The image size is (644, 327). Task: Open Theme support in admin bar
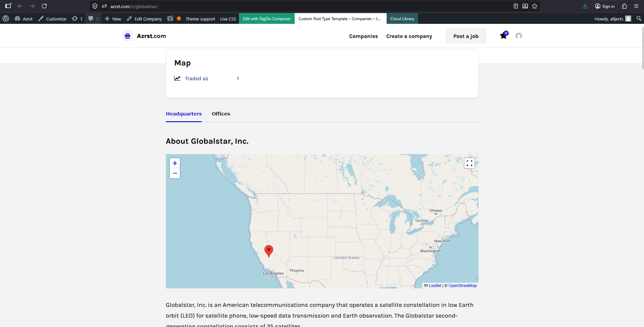point(200,19)
